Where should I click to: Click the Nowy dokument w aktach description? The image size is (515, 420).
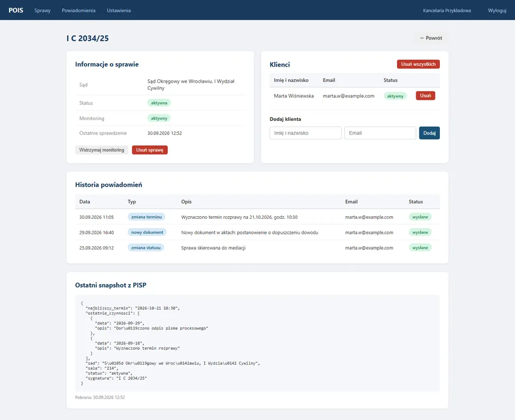[x=249, y=232]
